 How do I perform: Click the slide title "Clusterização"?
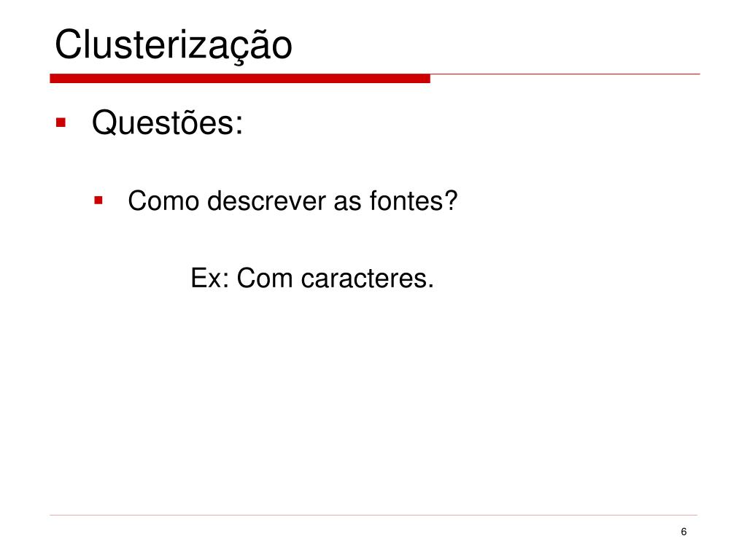174,44
